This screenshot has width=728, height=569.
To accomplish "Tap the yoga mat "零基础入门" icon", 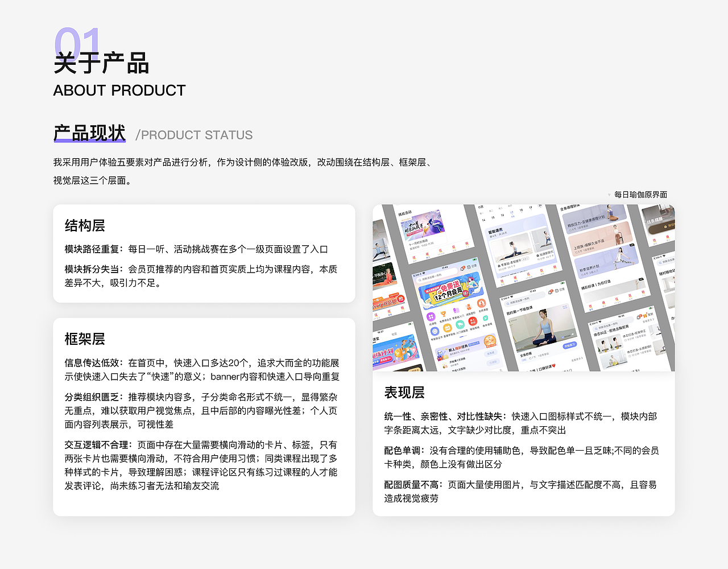I will [457, 311].
